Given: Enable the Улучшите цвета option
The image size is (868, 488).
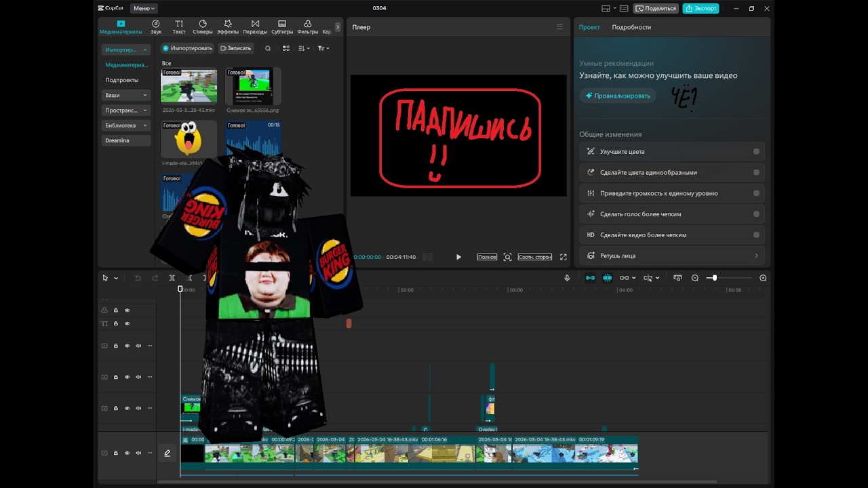Looking at the screenshot, I should point(756,152).
